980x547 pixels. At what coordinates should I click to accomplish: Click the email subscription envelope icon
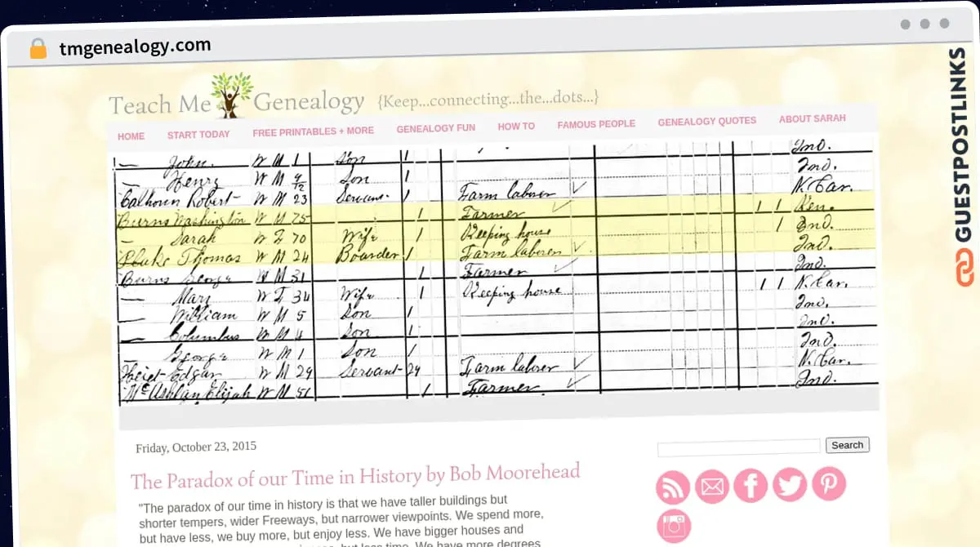point(711,485)
